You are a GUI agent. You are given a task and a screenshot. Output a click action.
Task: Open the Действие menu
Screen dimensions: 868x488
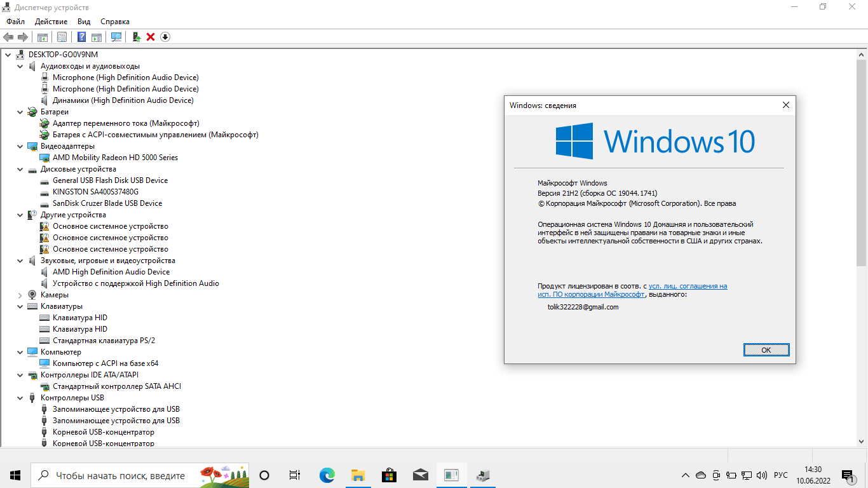pos(51,22)
